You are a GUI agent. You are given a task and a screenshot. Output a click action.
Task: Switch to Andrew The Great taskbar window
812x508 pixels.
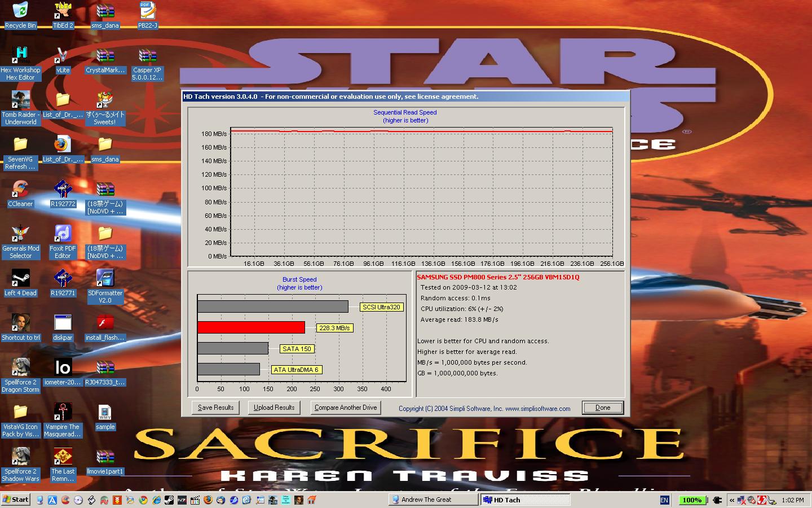point(433,500)
